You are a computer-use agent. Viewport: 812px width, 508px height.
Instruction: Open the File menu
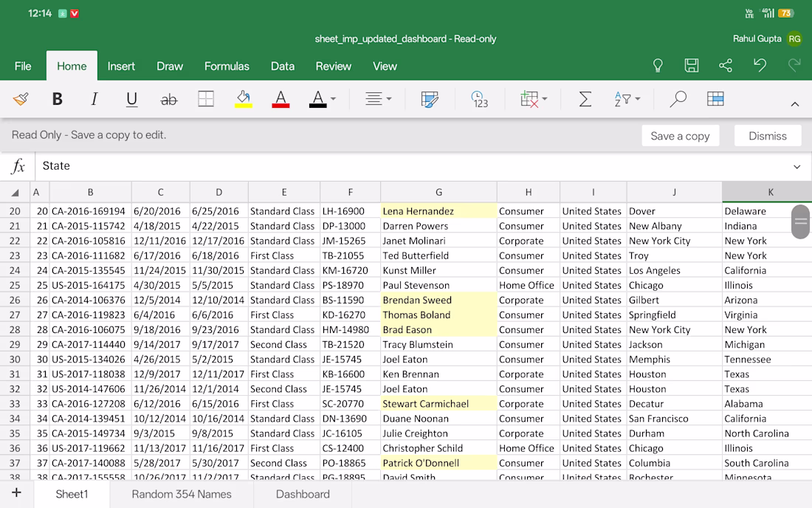(23, 66)
